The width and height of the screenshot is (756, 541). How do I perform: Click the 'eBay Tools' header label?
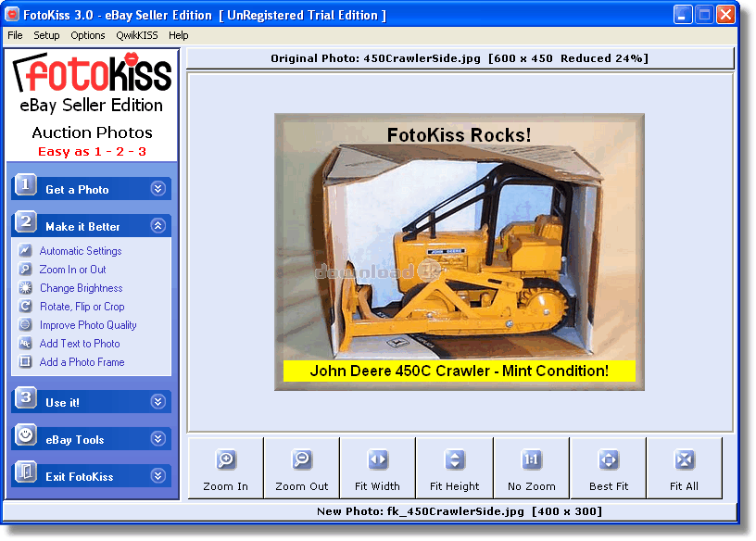click(x=75, y=440)
